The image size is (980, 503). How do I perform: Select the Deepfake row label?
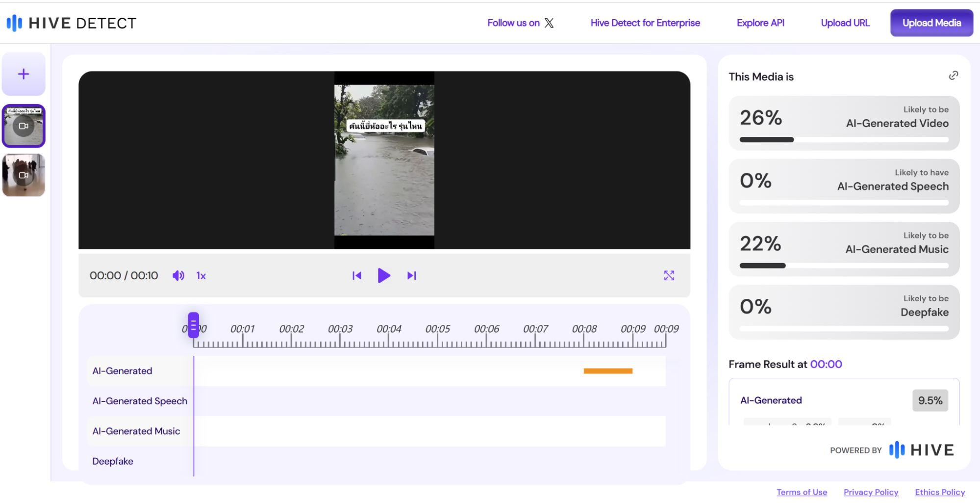(x=113, y=461)
